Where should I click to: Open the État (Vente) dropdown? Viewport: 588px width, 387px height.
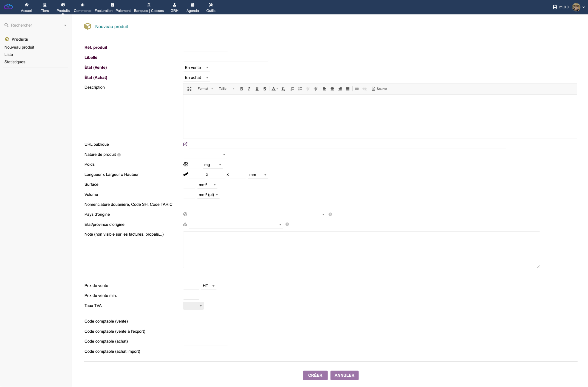pyautogui.click(x=197, y=68)
